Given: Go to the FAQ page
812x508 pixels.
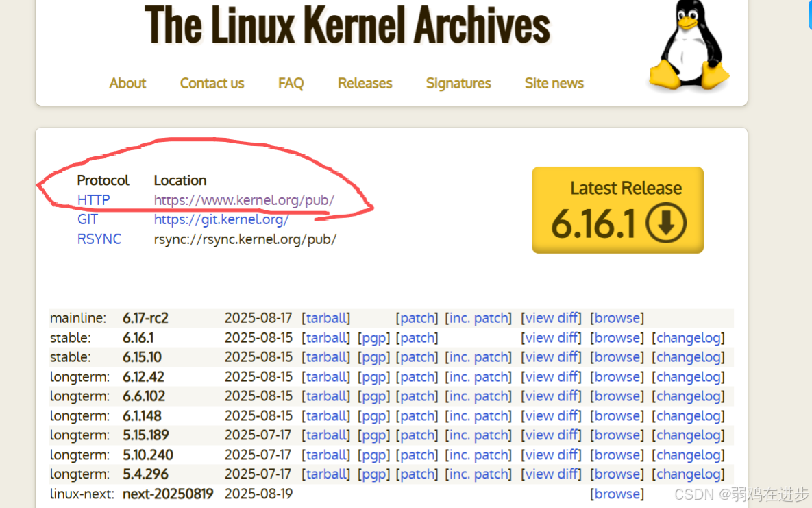Looking at the screenshot, I should click(x=291, y=83).
